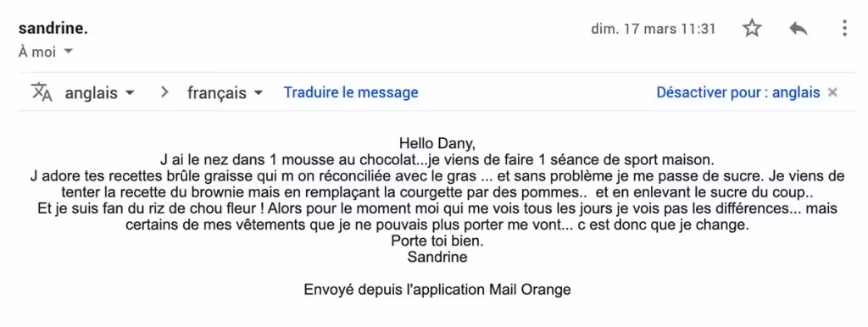This screenshot has width=868, height=327.
Task: Reply using the arrow icon
Action: (798, 28)
